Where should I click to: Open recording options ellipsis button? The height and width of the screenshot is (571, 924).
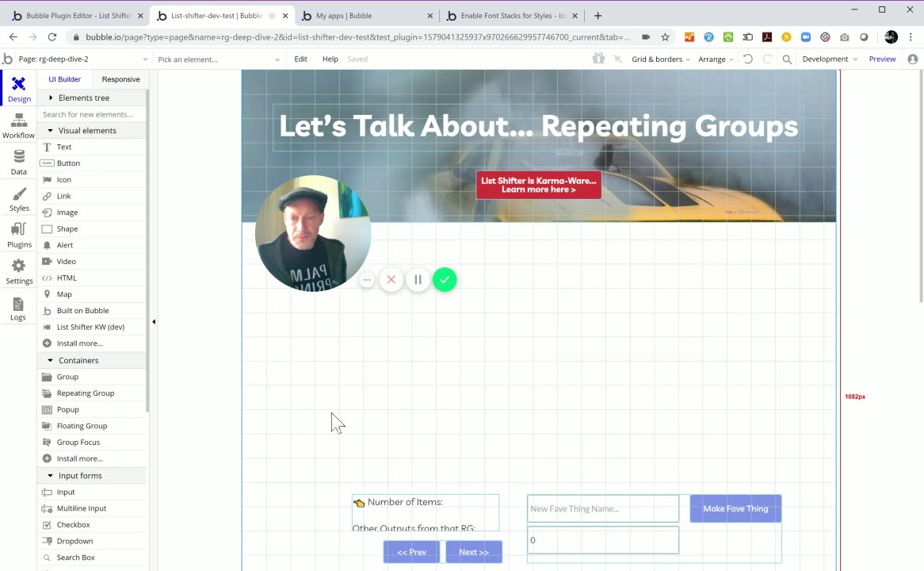point(367,280)
